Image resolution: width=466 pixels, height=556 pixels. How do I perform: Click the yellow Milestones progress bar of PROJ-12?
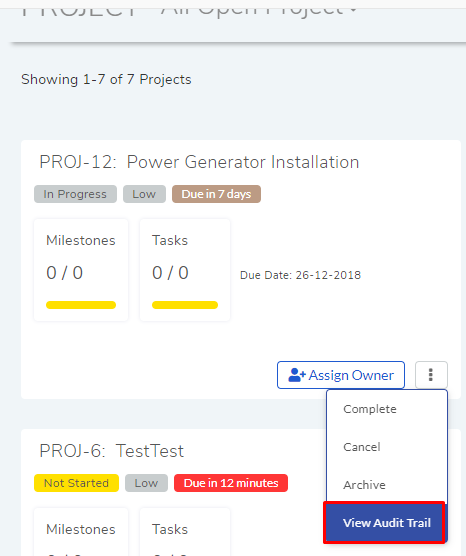click(x=81, y=305)
